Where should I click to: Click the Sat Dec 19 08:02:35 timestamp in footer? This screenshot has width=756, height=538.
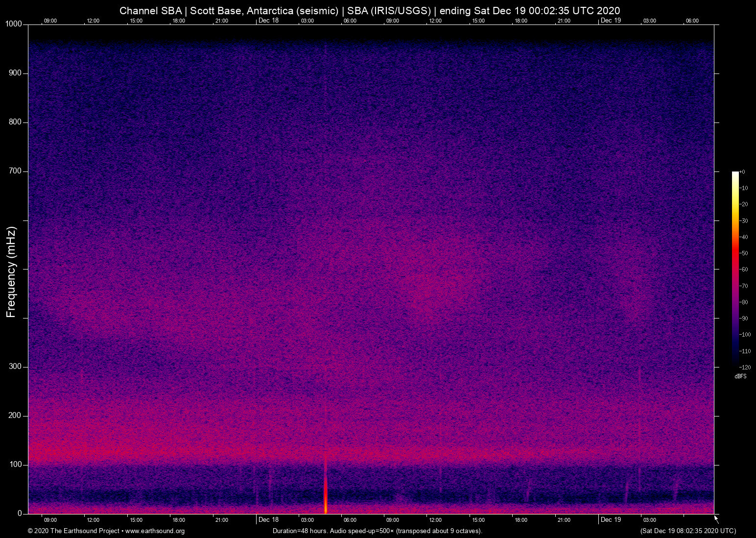point(688,531)
